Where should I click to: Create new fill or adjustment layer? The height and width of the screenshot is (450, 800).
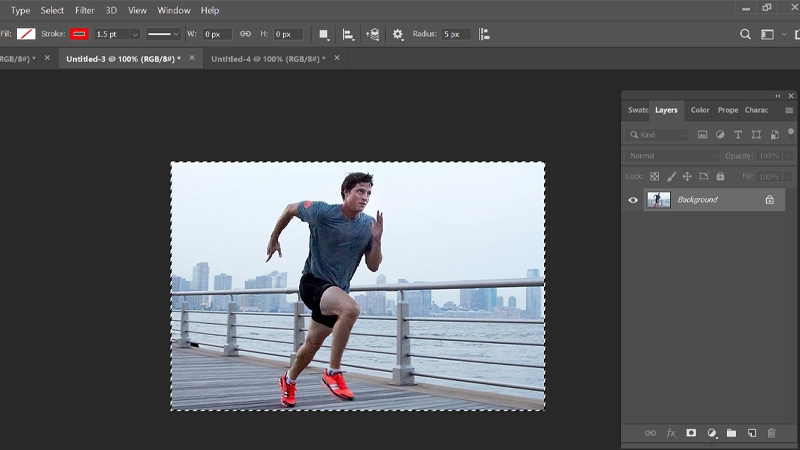click(712, 433)
